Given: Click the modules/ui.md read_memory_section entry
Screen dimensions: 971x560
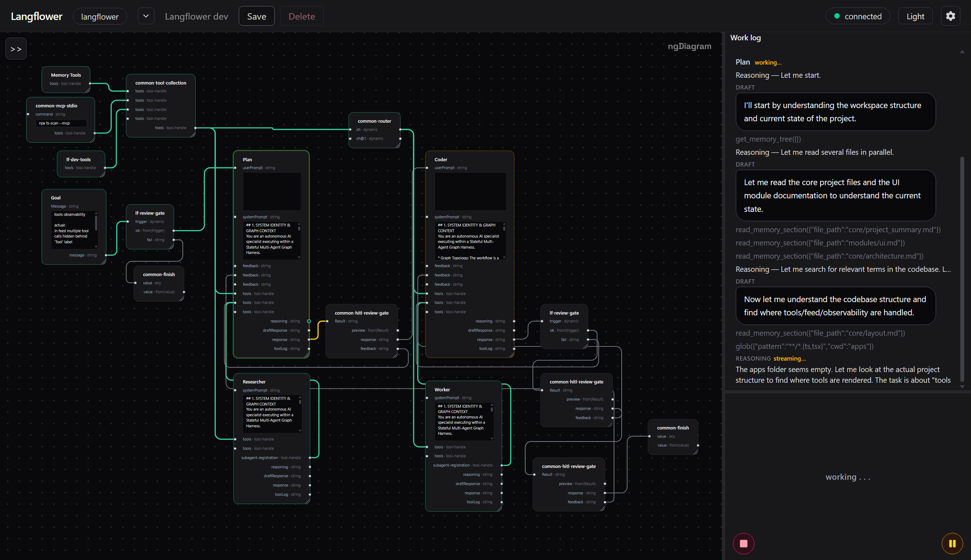Looking at the screenshot, I should [x=820, y=243].
